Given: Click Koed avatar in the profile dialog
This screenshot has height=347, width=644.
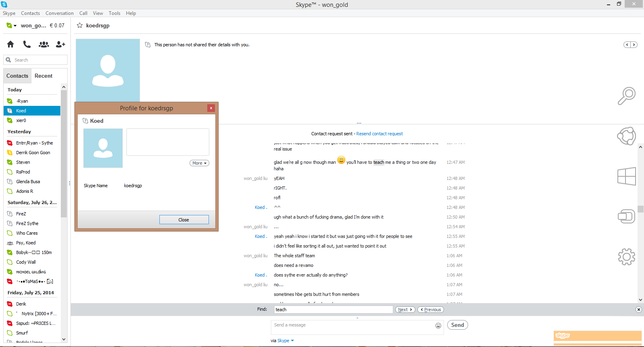Looking at the screenshot, I should coord(103,148).
